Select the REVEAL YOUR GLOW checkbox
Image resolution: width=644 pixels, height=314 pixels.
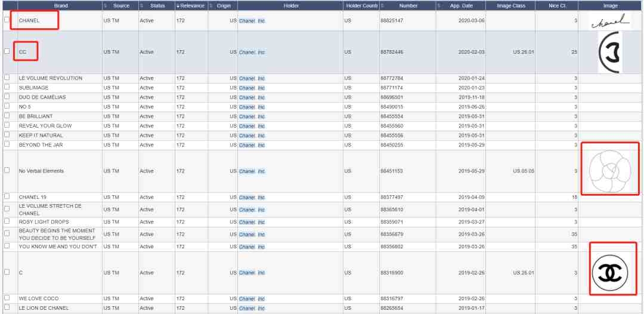[x=7, y=125]
